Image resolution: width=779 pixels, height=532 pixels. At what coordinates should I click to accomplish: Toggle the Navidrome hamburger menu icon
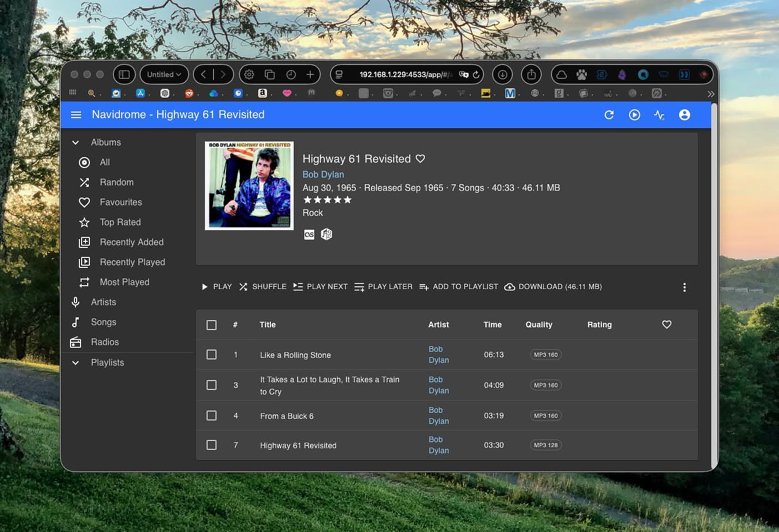click(76, 115)
